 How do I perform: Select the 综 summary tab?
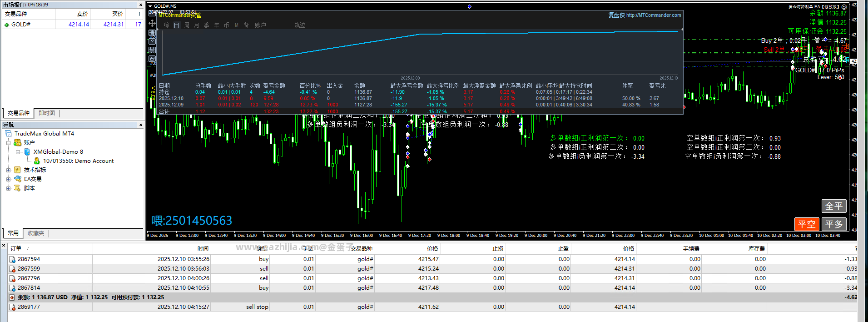tap(167, 25)
